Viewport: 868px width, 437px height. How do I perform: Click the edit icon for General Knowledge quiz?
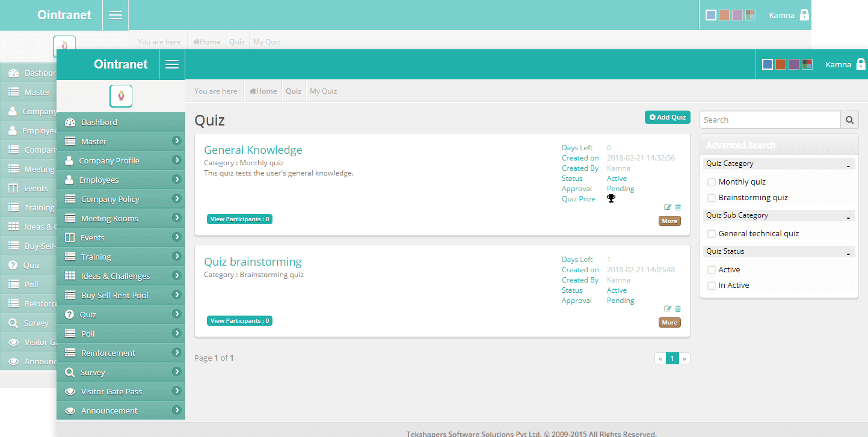pyautogui.click(x=668, y=207)
